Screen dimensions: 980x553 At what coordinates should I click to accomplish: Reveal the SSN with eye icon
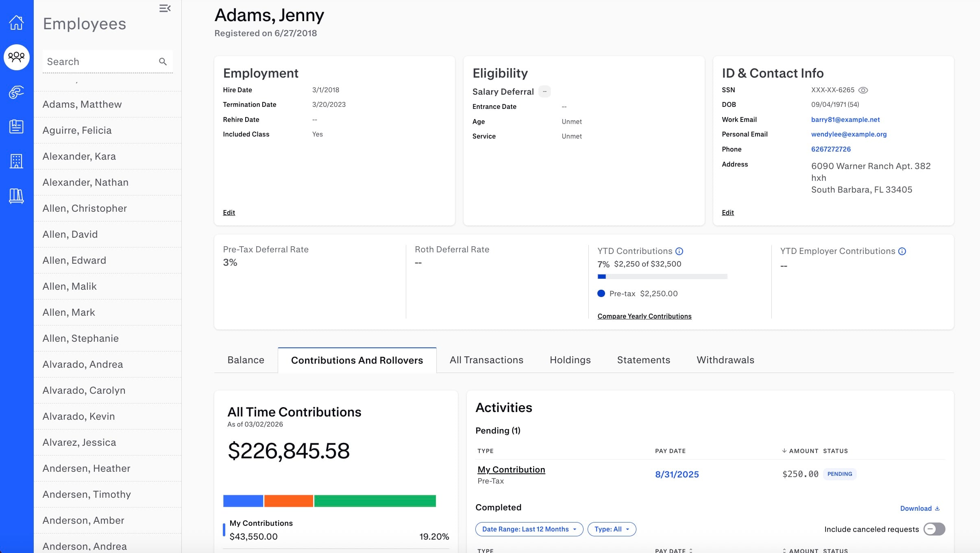(863, 90)
